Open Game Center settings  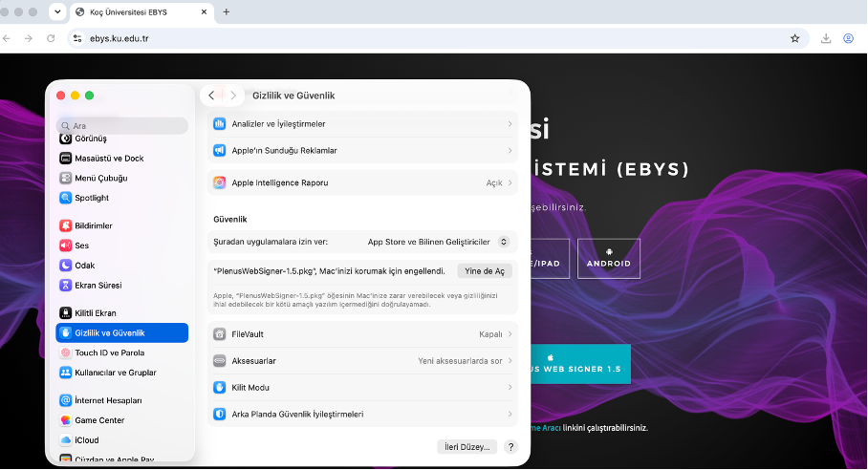point(121,420)
